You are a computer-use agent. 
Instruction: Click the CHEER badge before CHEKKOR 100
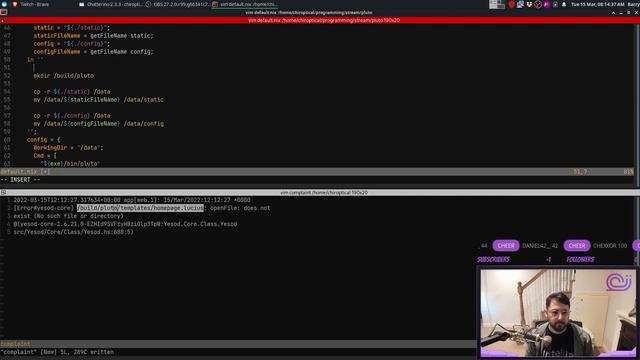click(x=577, y=246)
